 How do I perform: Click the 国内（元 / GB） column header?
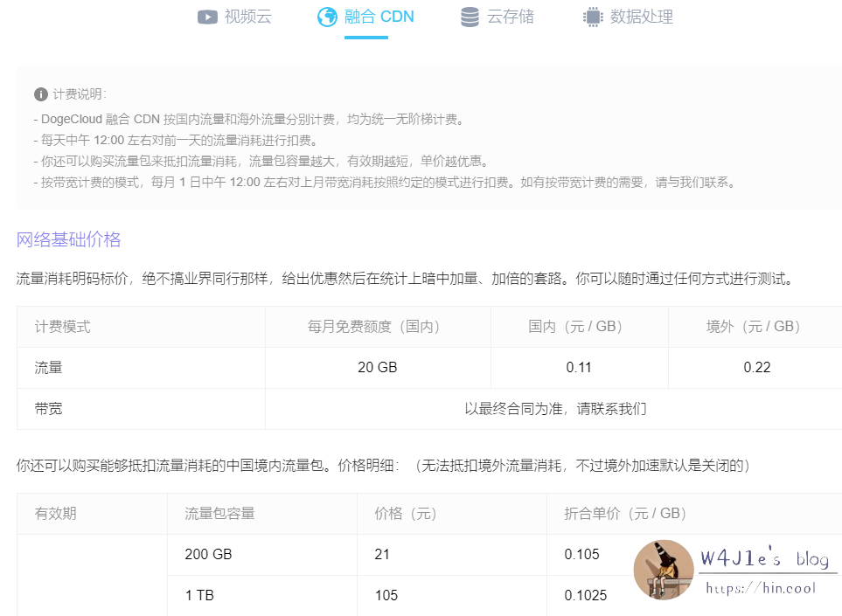click(580, 327)
